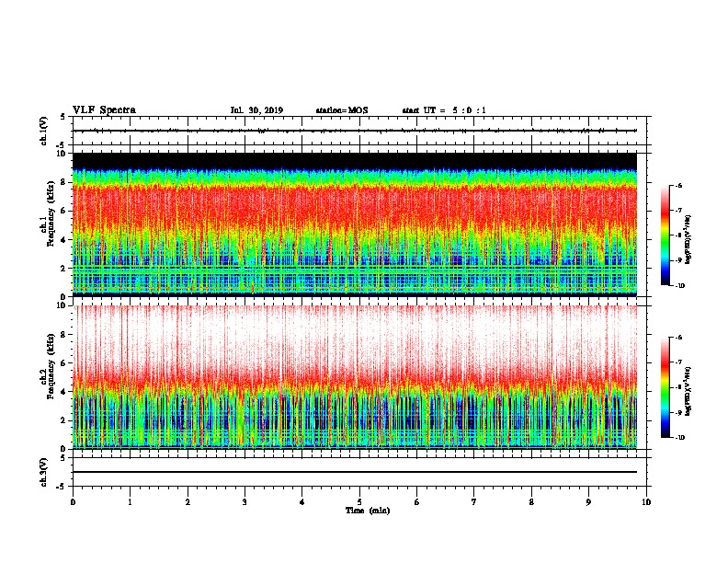Viewport: 728px width, 563px height.
Task: Click the ch.3 flat waveform trace
Action: 355,472
